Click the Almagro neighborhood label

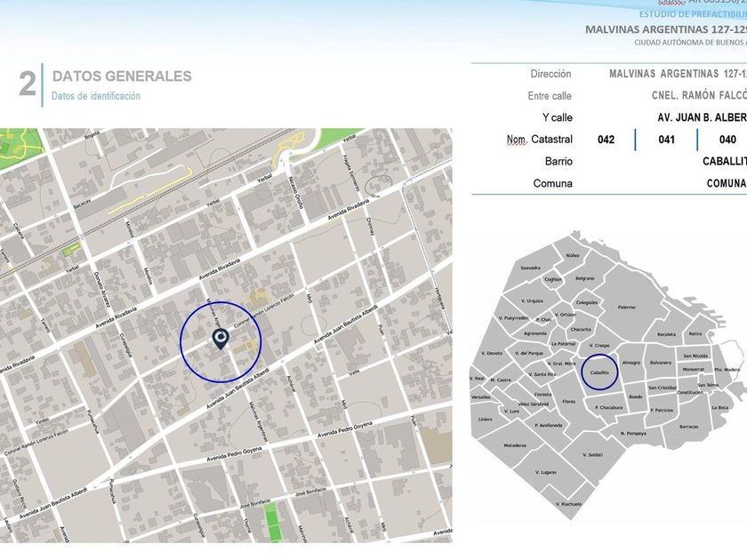pyautogui.click(x=631, y=363)
